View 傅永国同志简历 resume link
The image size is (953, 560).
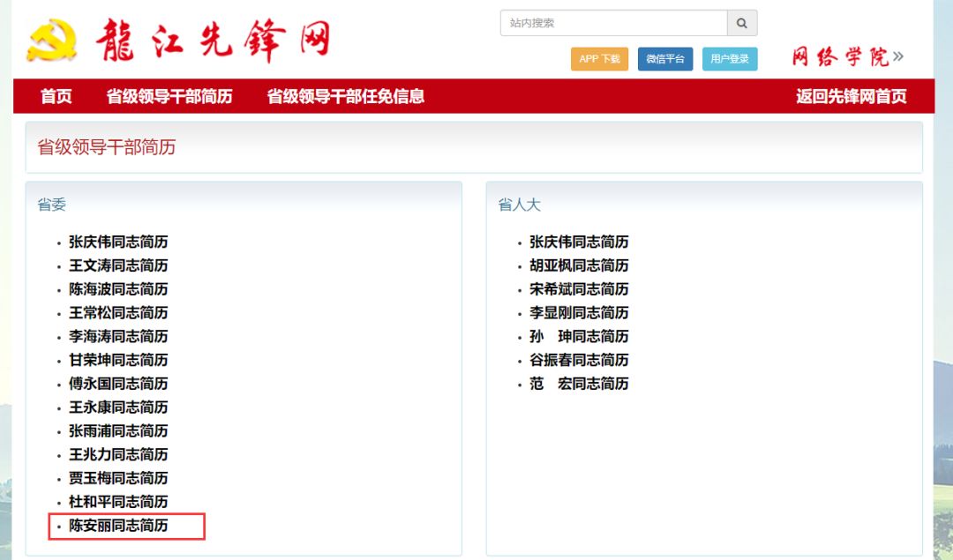118,384
